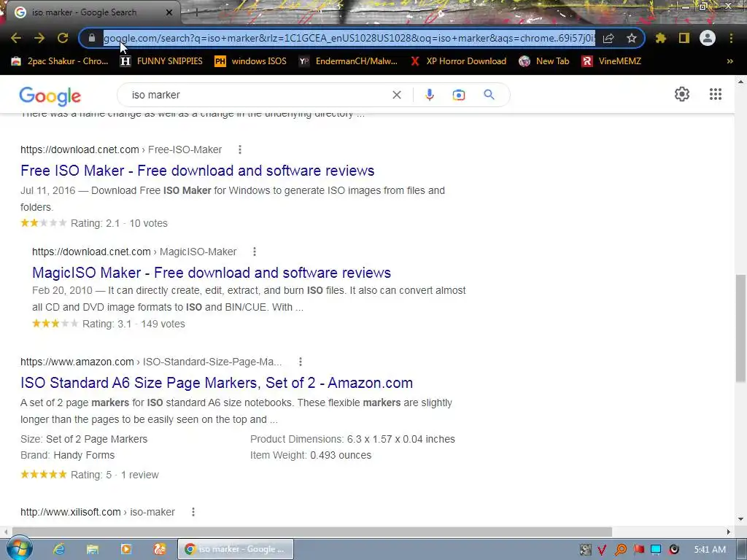Clear the search box text
The width and height of the screenshot is (747, 560).
(x=396, y=95)
